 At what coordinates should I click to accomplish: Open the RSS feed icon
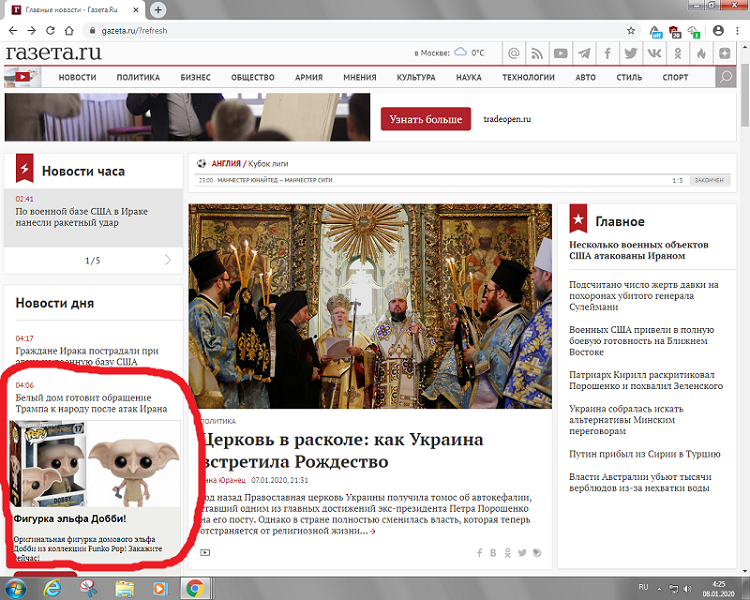click(x=537, y=53)
